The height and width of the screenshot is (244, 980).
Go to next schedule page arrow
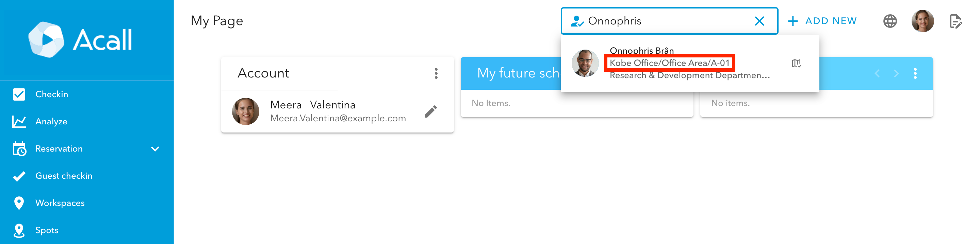click(896, 73)
